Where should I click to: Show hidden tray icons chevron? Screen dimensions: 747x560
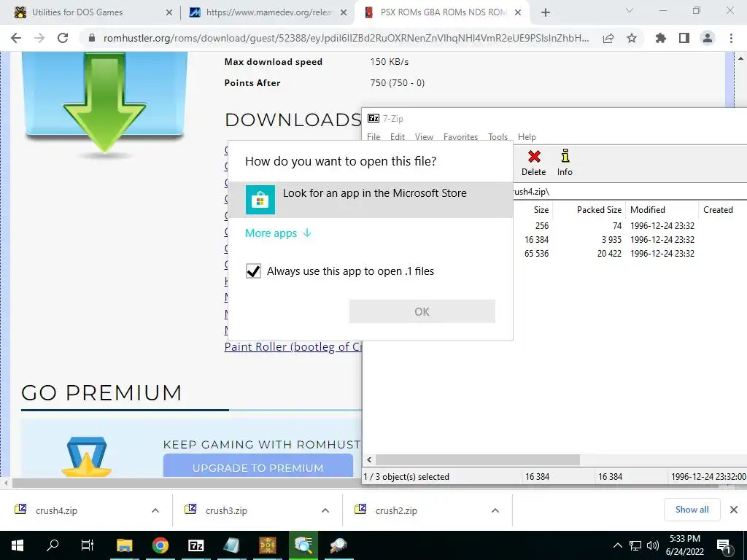click(617, 545)
